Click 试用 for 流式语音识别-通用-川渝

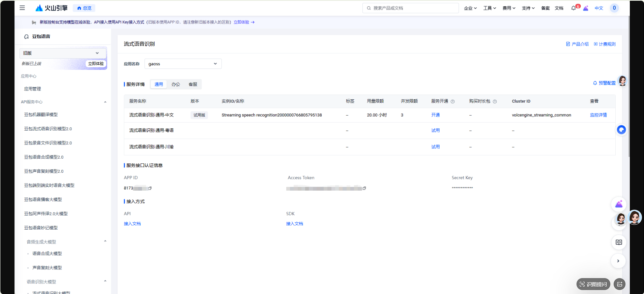[x=435, y=147]
